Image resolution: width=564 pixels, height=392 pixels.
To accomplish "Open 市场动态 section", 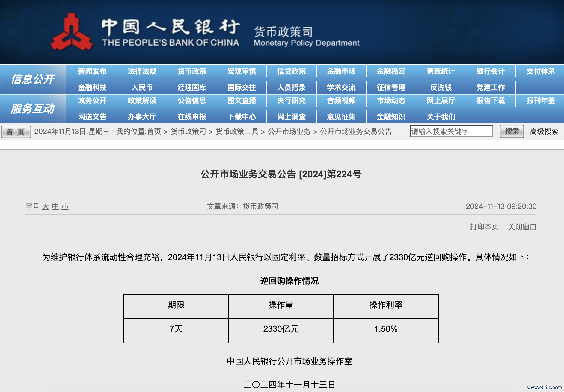I will [x=391, y=101].
